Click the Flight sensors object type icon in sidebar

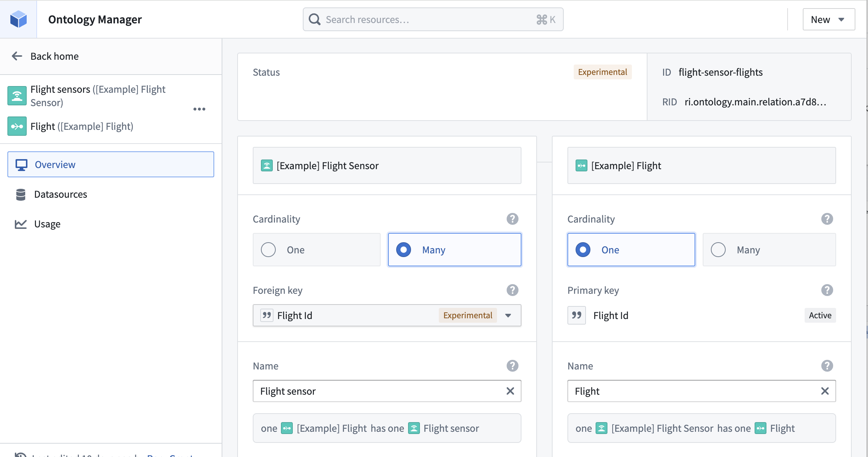(x=17, y=96)
